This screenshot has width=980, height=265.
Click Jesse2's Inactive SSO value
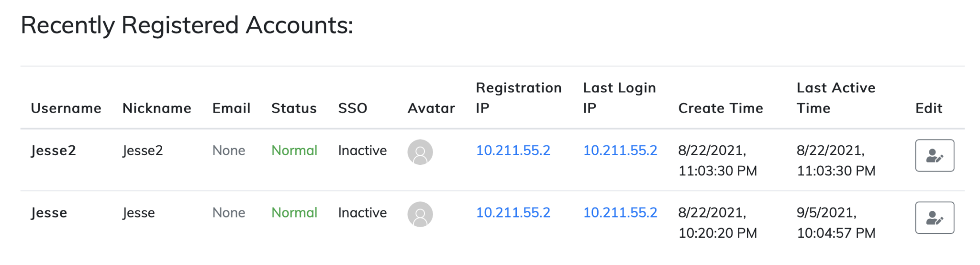(362, 150)
